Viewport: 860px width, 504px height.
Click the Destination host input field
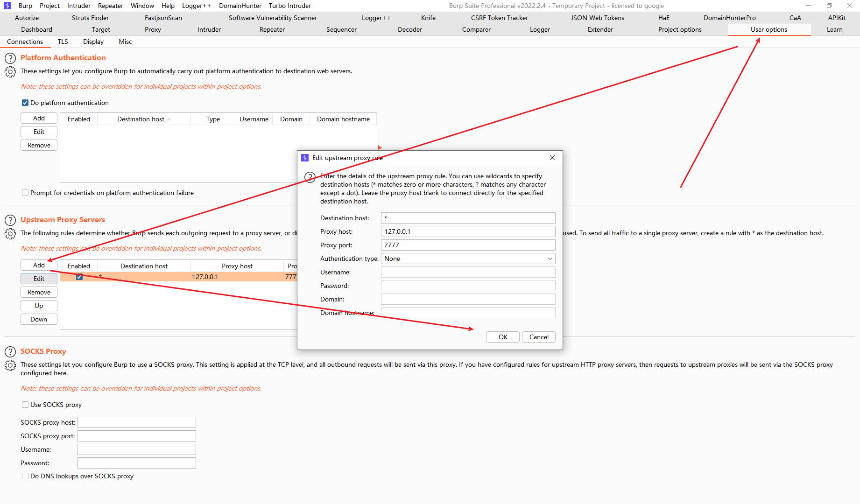click(x=468, y=218)
